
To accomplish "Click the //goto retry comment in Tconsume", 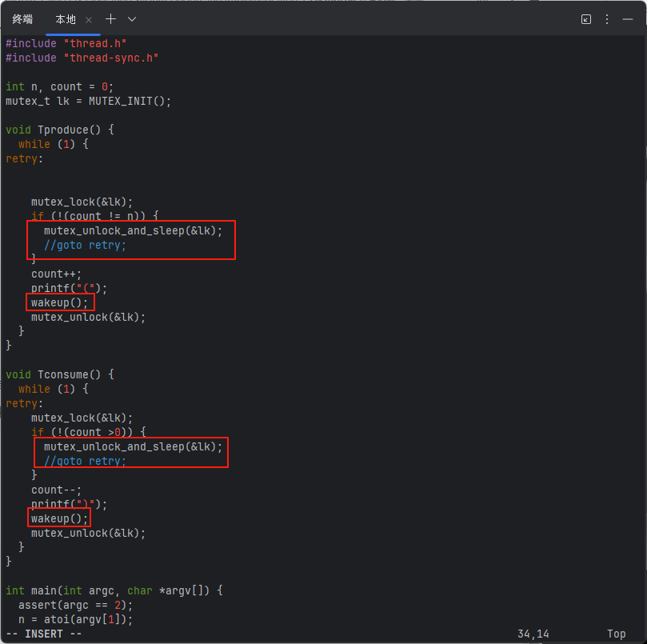I will pyautogui.click(x=85, y=461).
